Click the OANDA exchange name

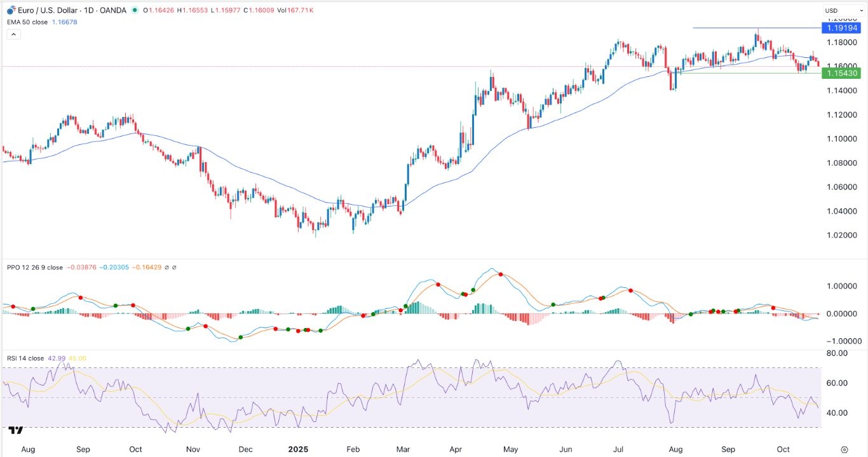[112, 10]
